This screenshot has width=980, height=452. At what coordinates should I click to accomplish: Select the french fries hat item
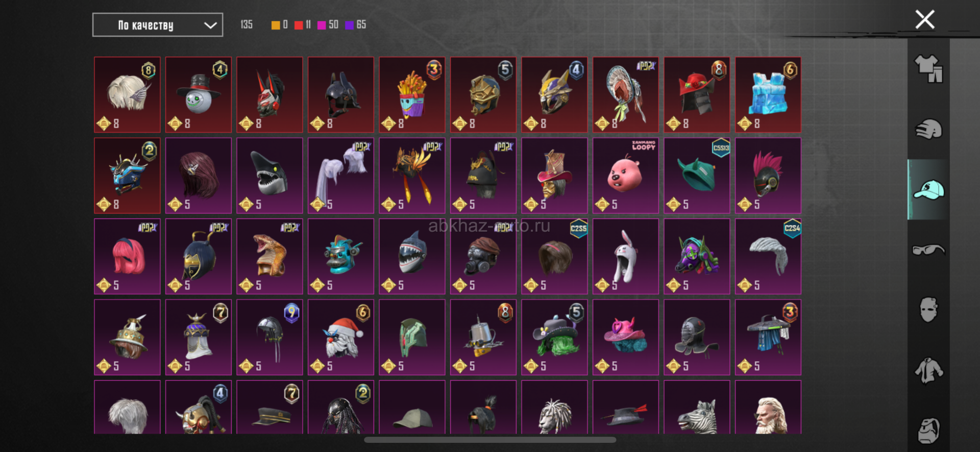tap(412, 94)
